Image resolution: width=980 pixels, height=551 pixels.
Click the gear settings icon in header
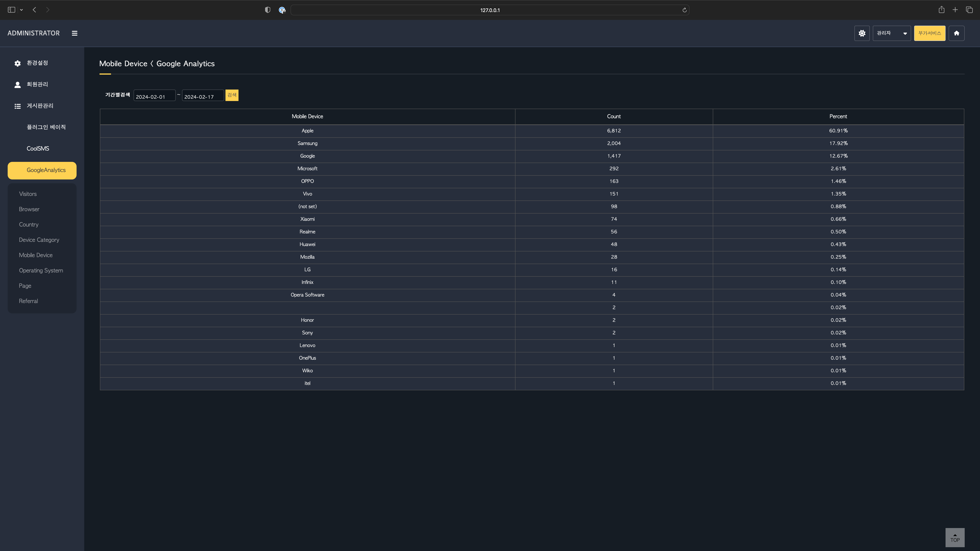click(x=862, y=33)
